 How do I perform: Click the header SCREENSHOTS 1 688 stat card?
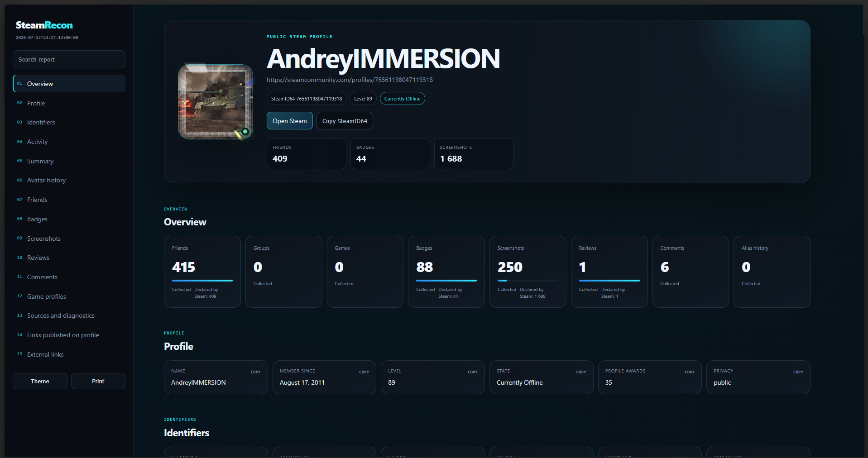[474, 154]
